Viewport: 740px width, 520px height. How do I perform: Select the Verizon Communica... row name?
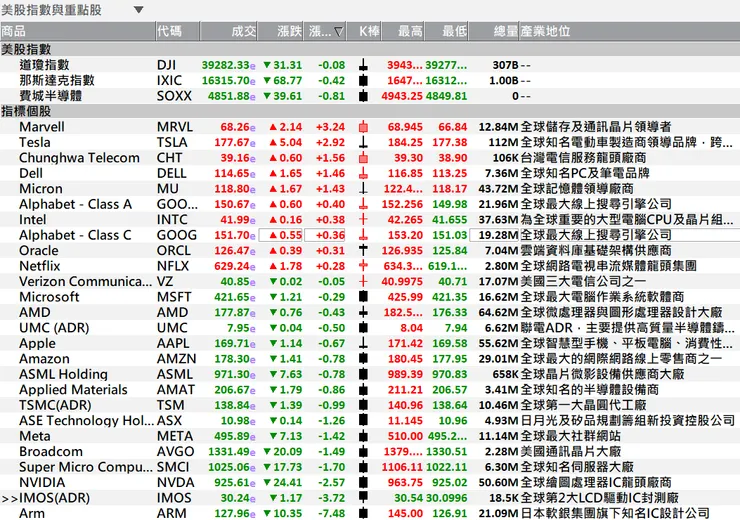pos(85,282)
